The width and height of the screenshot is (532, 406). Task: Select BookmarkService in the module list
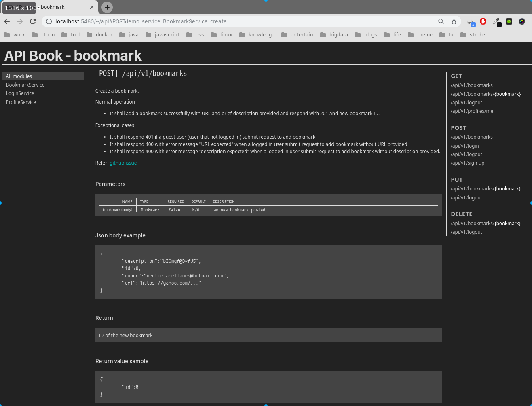click(x=25, y=85)
